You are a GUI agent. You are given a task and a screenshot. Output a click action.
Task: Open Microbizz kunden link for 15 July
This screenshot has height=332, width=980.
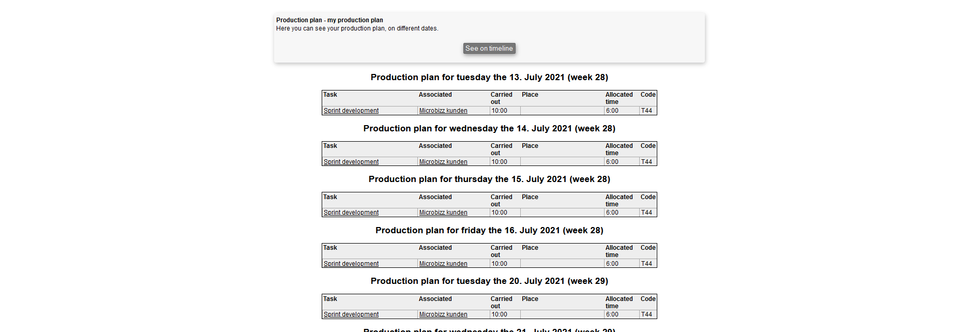click(x=443, y=213)
